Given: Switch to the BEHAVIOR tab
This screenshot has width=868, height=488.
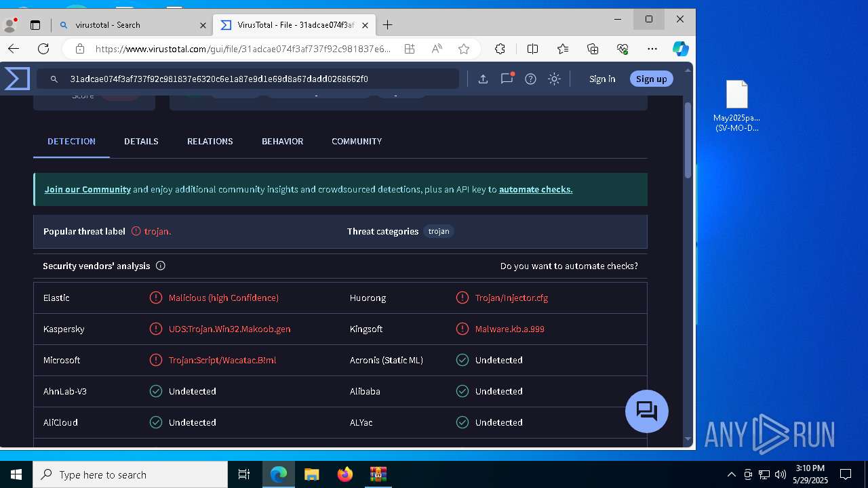Looking at the screenshot, I should [282, 141].
